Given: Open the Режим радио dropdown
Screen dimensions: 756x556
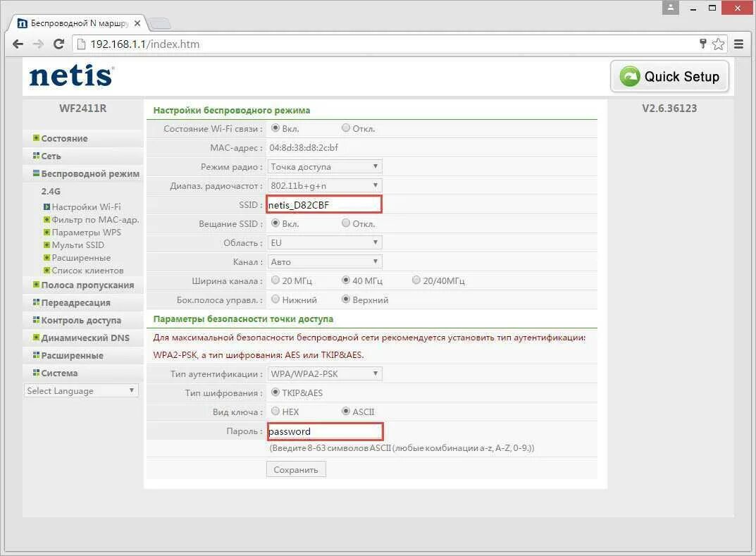Looking at the screenshot, I should click(x=325, y=167).
